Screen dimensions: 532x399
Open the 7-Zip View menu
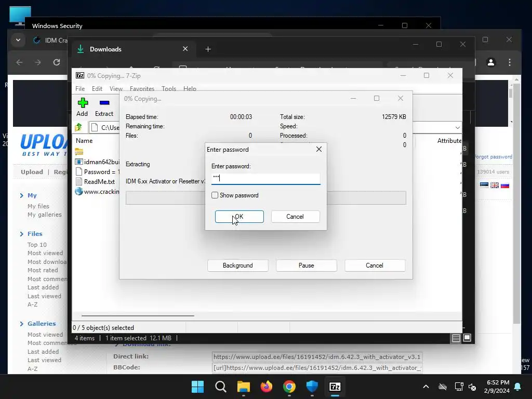click(x=116, y=88)
